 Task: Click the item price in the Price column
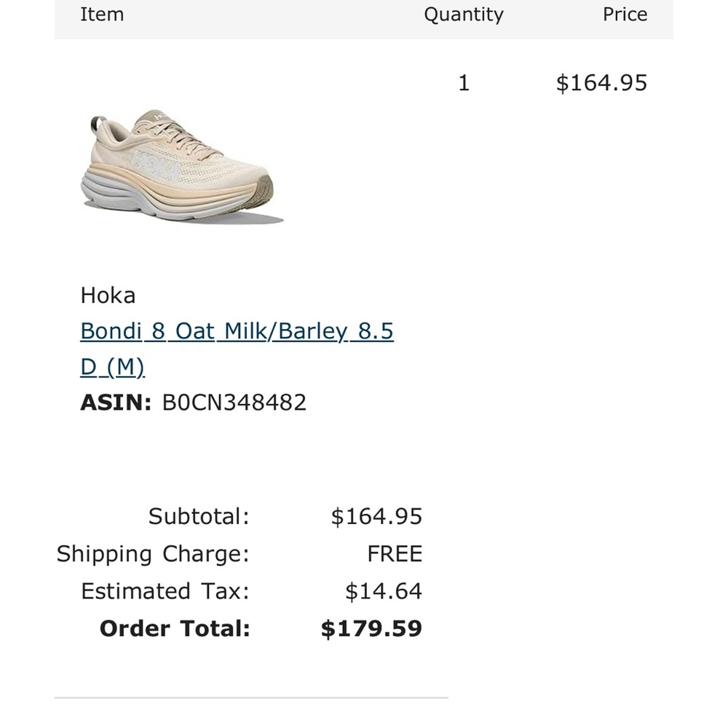click(x=601, y=83)
